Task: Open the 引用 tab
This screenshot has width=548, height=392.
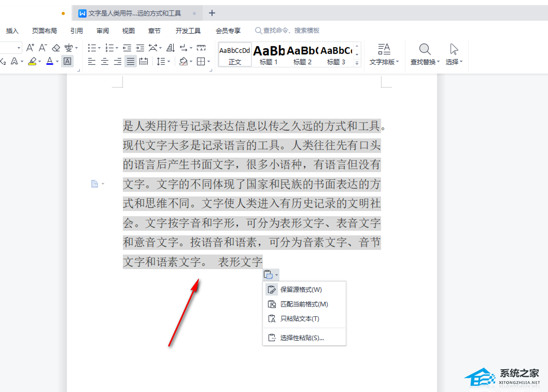Action: pyautogui.click(x=77, y=31)
